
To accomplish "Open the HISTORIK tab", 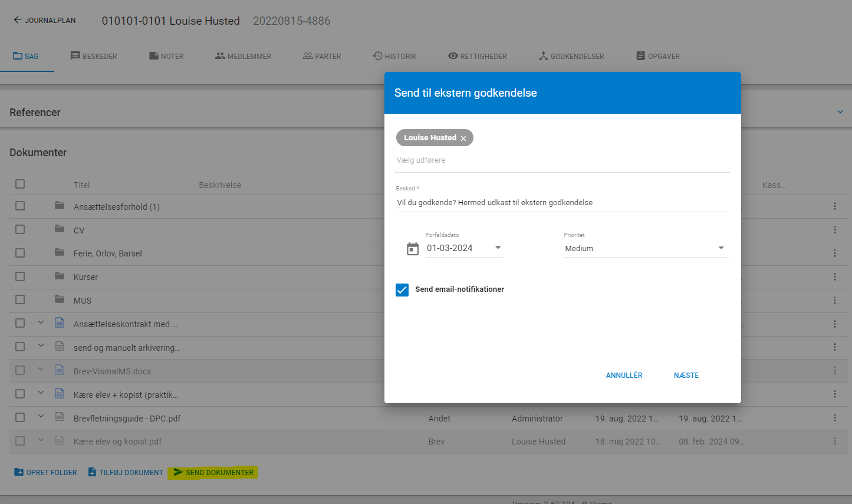I will click(394, 56).
